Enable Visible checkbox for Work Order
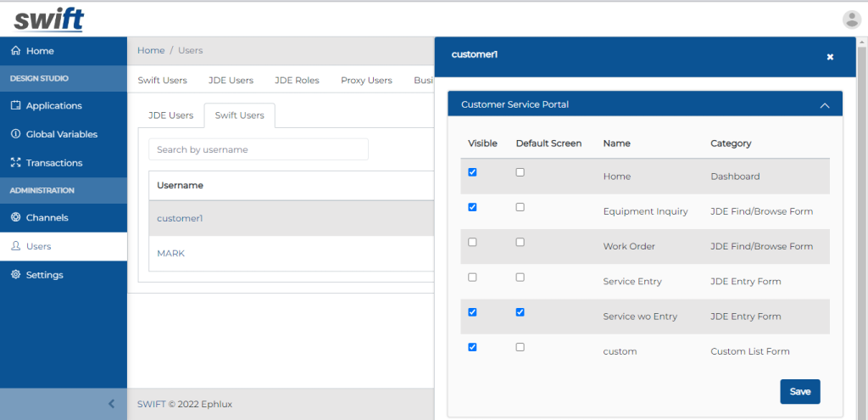Image resolution: width=868 pixels, height=420 pixels. click(472, 242)
